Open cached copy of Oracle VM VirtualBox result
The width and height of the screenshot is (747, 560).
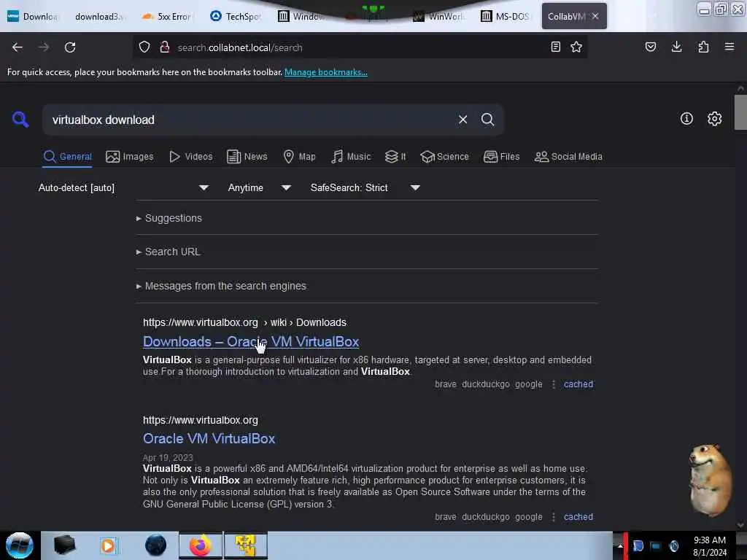tap(578, 517)
